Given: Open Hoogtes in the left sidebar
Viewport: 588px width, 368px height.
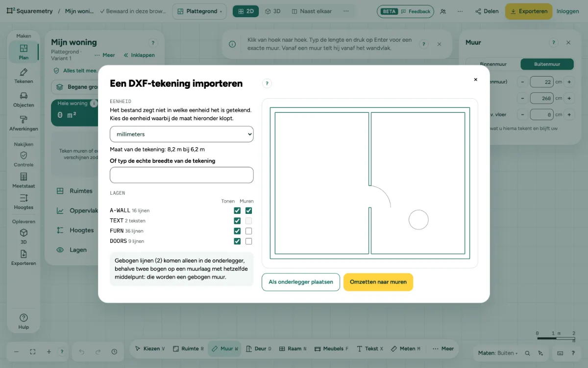Looking at the screenshot, I should click(24, 202).
